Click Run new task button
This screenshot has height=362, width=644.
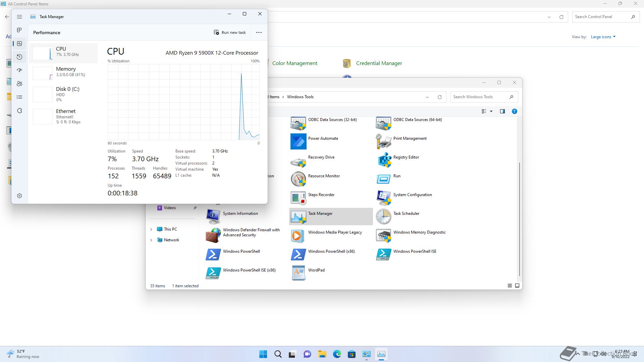[230, 33]
